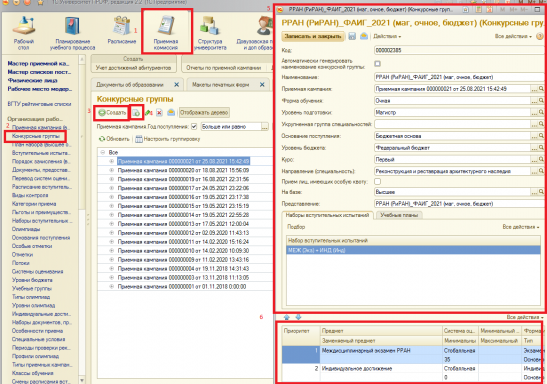Click the floppy save icon in the group form
Image resolution: width=547 pixels, height=384 pixels.
pos(352,36)
